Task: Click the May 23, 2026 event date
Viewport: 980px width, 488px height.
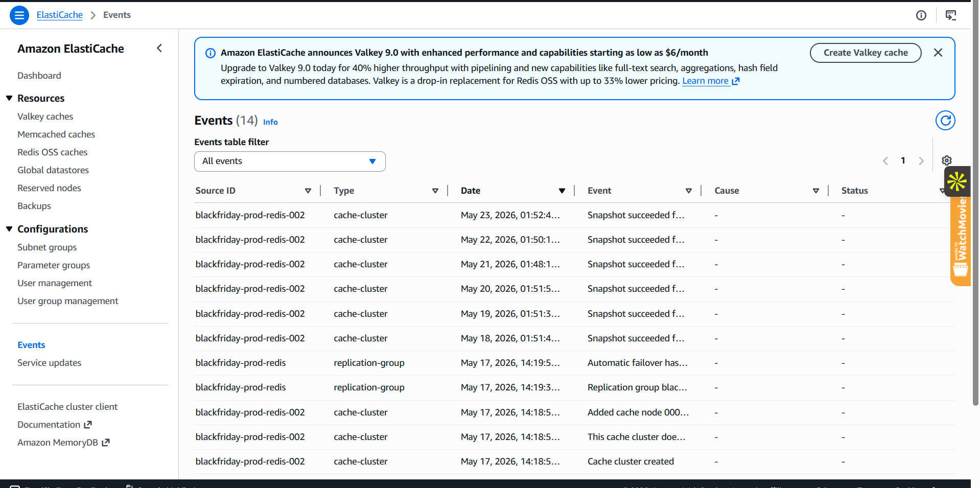Action: tap(510, 215)
